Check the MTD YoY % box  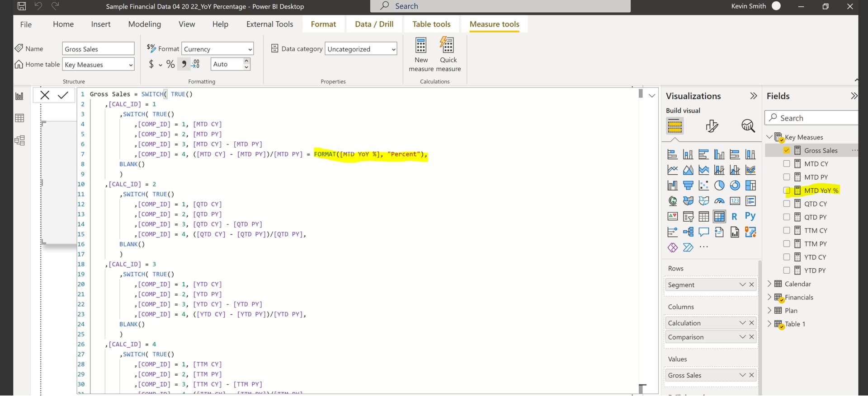787,191
